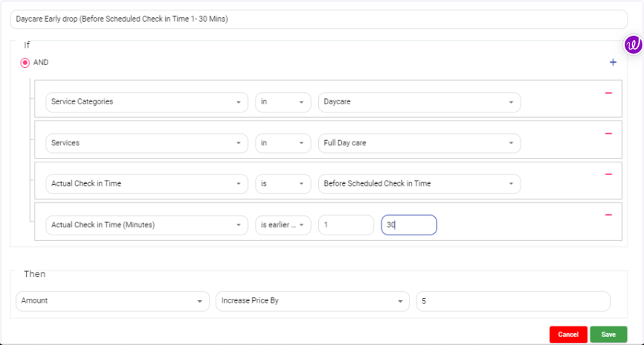
Task: Select the AND radio button
Action: point(25,63)
